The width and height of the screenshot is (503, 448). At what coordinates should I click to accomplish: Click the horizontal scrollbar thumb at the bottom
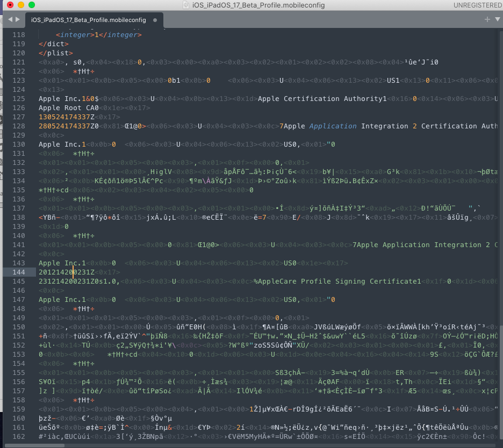tap(34, 446)
